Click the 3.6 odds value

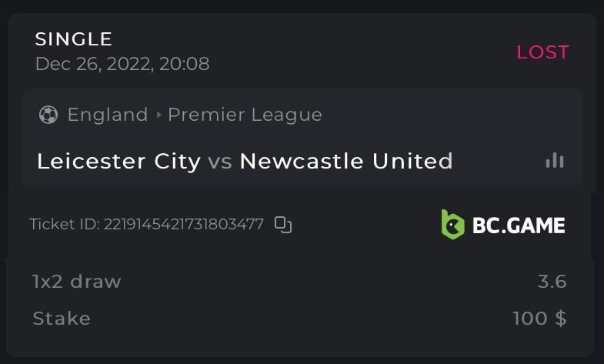click(552, 282)
